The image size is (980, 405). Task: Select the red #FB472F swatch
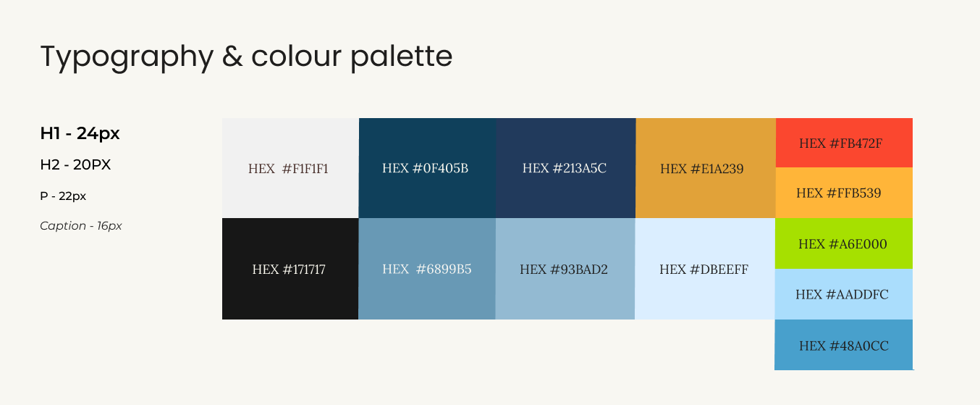click(844, 143)
